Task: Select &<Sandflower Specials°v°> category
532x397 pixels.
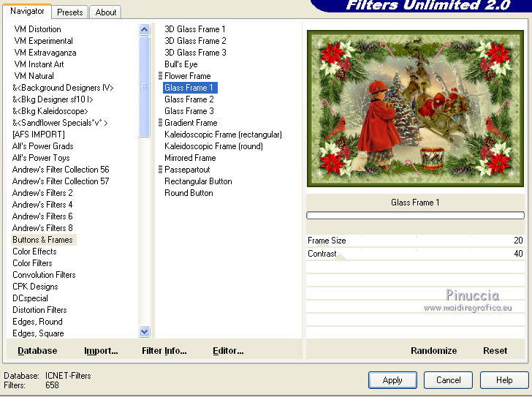Action: [x=60, y=123]
